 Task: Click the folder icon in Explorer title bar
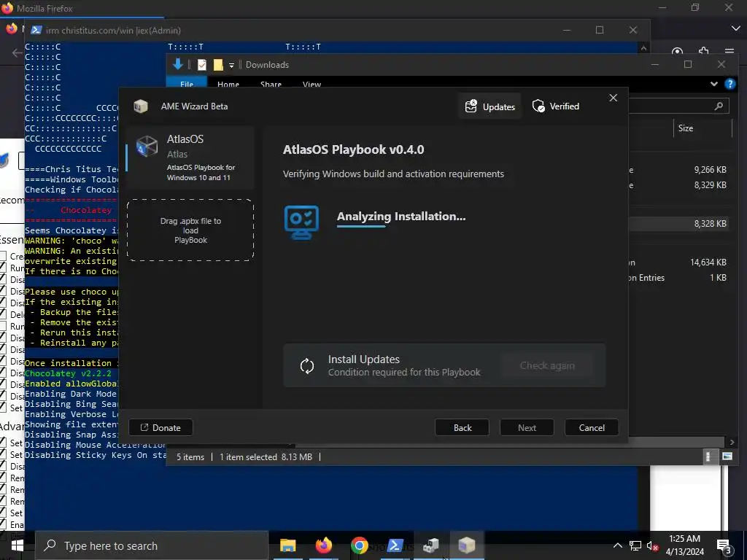pos(218,65)
